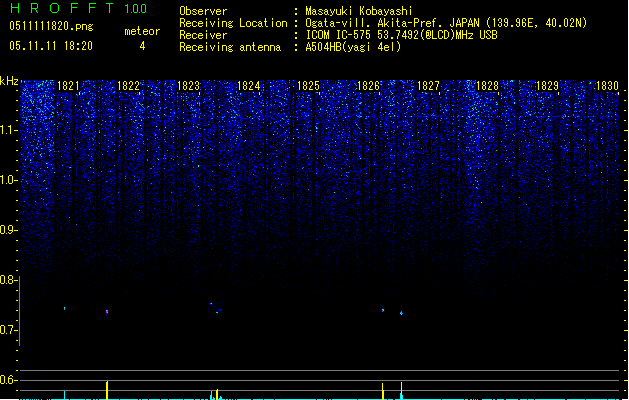Click the date stamp 05.11.11 18:20

coord(51,46)
